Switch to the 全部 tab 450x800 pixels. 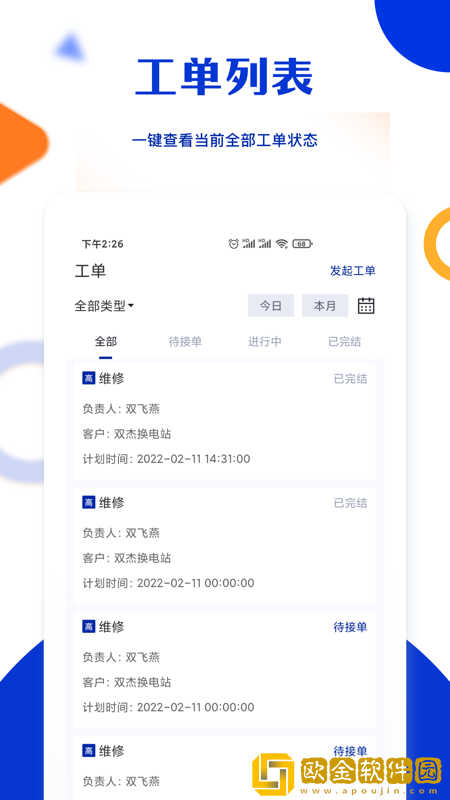point(106,341)
